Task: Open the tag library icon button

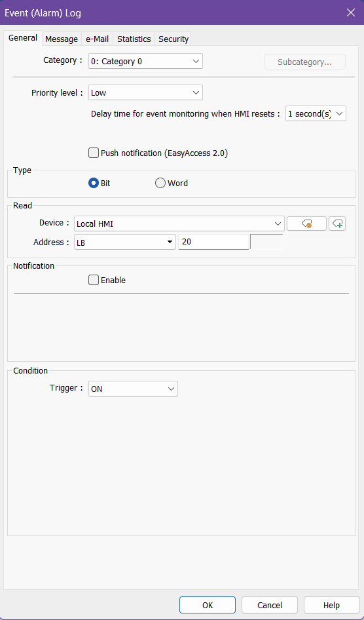Action: pos(307,223)
